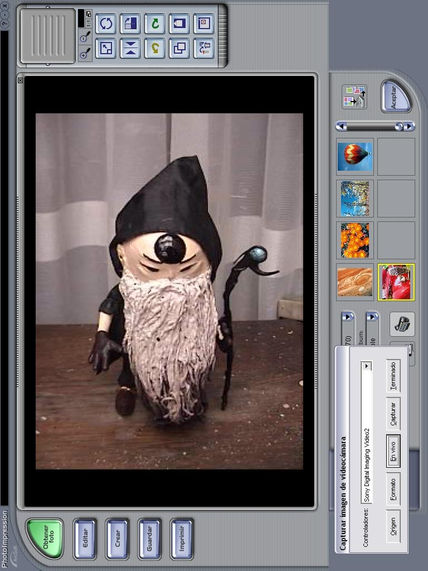Click the flip vertical triangles icon
This screenshot has height=571, width=428.
[x=130, y=48]
